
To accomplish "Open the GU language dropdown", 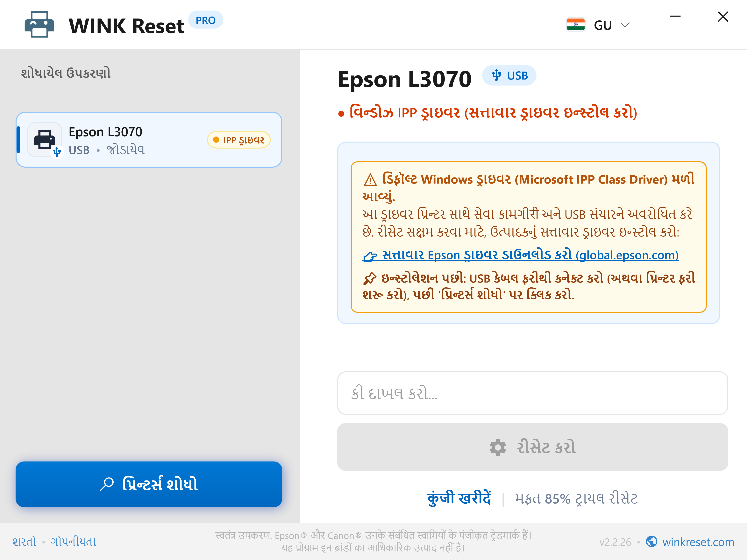I will 598,25.
